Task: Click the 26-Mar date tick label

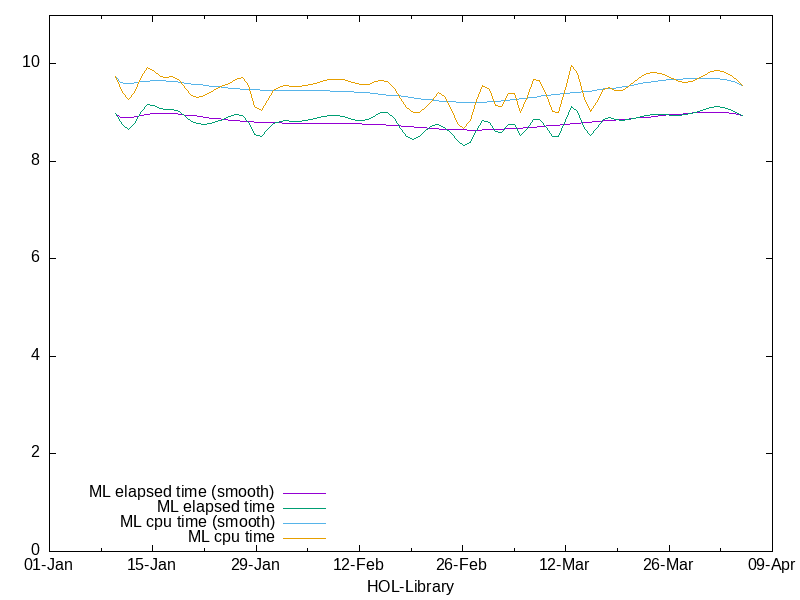Action: click(668, 565)
